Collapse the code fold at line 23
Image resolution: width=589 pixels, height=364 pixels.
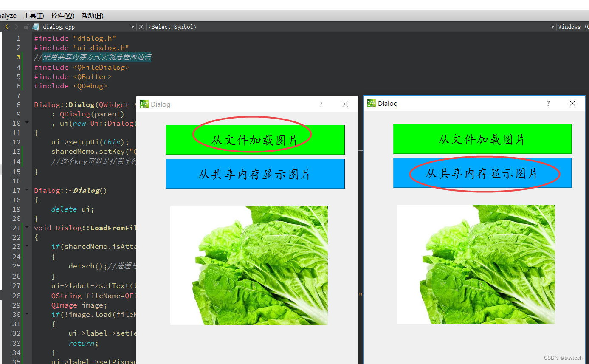[x=28, y=246]
